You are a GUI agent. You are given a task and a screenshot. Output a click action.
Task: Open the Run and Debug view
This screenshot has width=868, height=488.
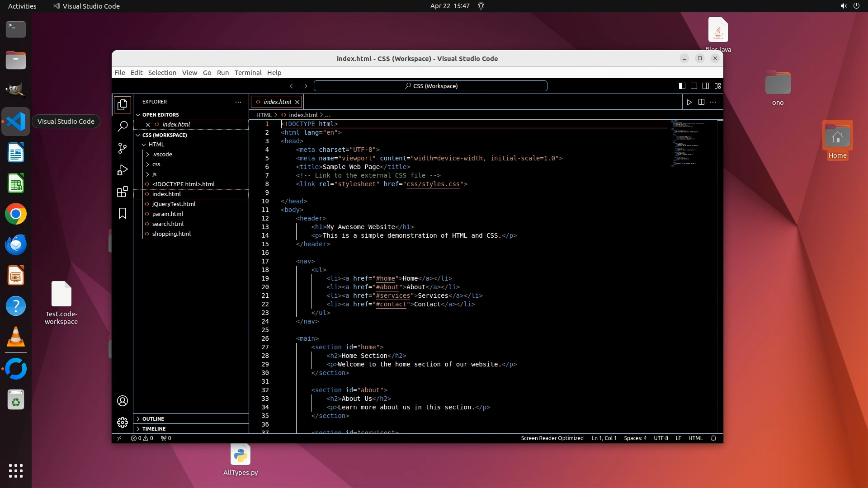(122, 170)
